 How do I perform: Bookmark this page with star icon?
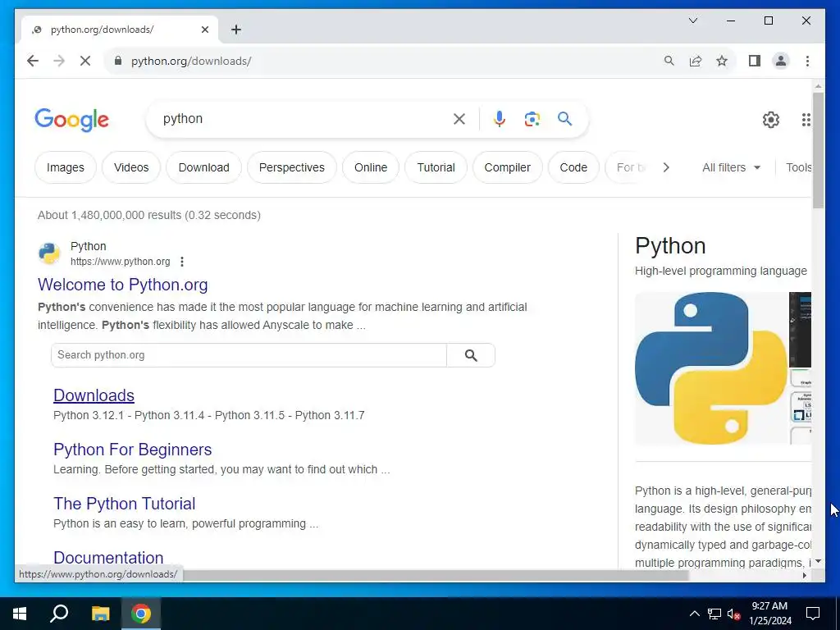tap(722, 61)
